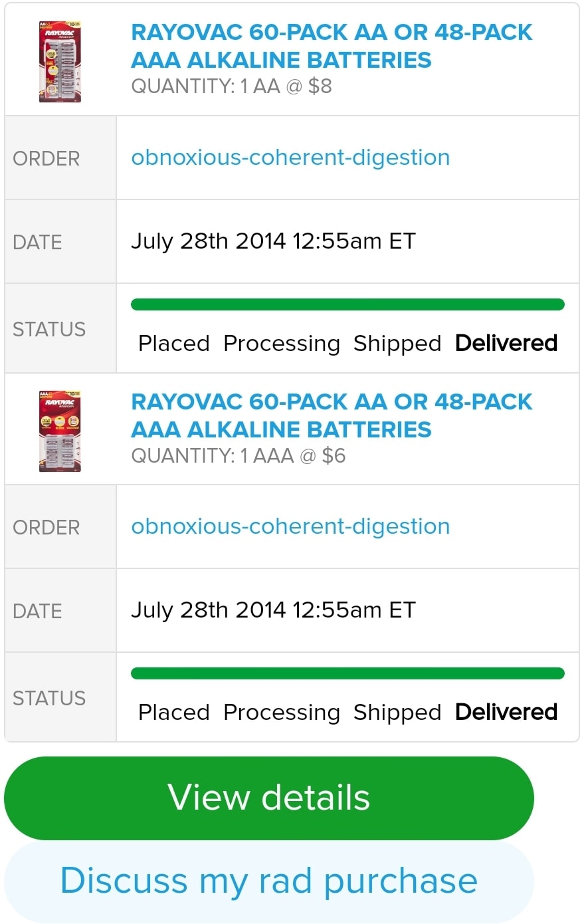Select the Delivered step in the AAA order status
The image size is (584, 924).
(x=506, y=713)
